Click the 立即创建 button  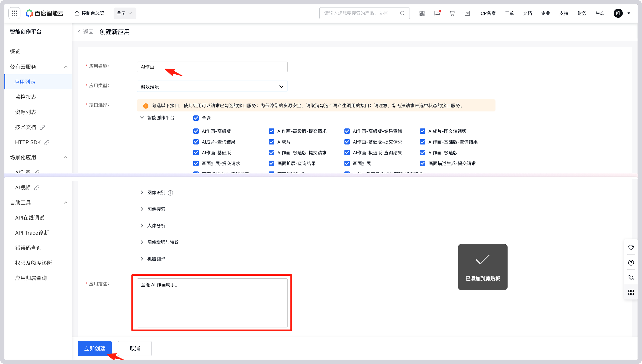coord(95,349)
